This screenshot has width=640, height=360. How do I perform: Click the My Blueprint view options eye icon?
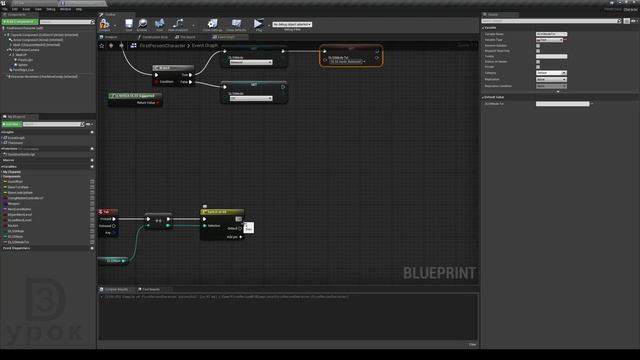89,124
